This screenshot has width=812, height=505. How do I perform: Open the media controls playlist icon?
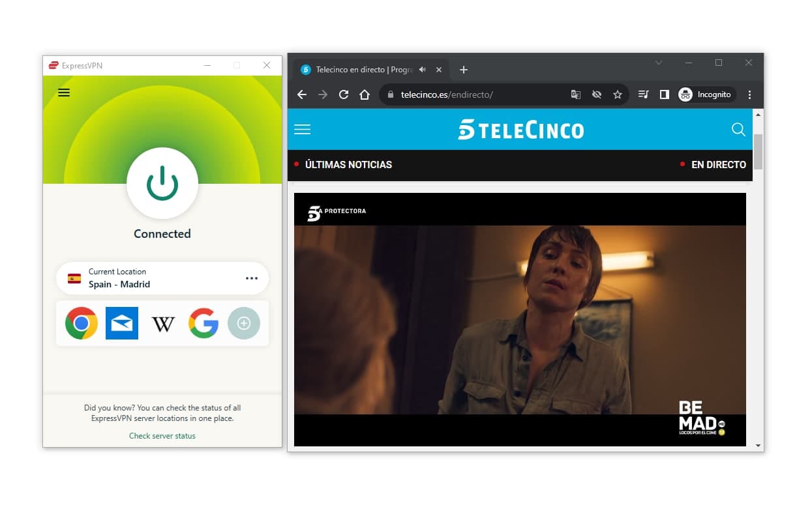[643, 94]
